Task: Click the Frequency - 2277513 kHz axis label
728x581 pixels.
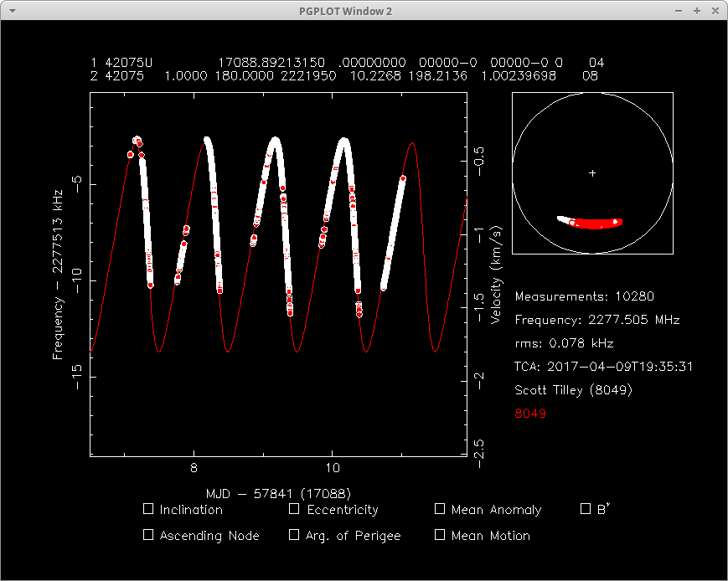Action: (57, 275)
